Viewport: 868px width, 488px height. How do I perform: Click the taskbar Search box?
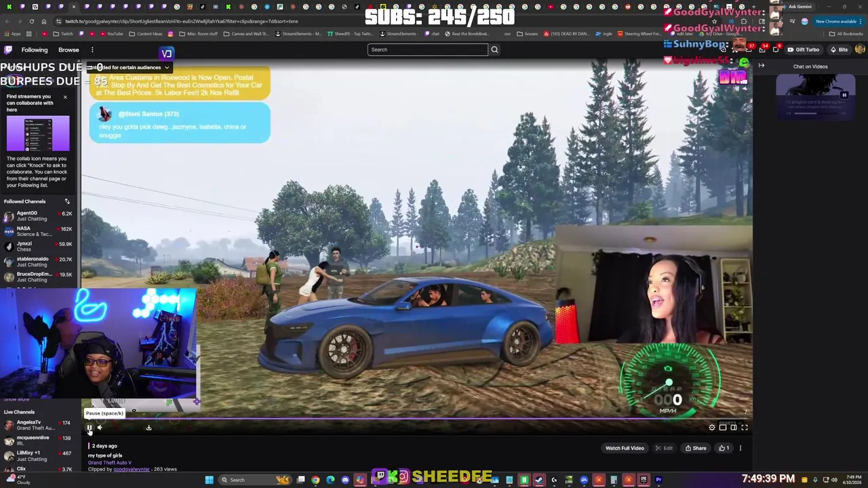pos(255,480)
